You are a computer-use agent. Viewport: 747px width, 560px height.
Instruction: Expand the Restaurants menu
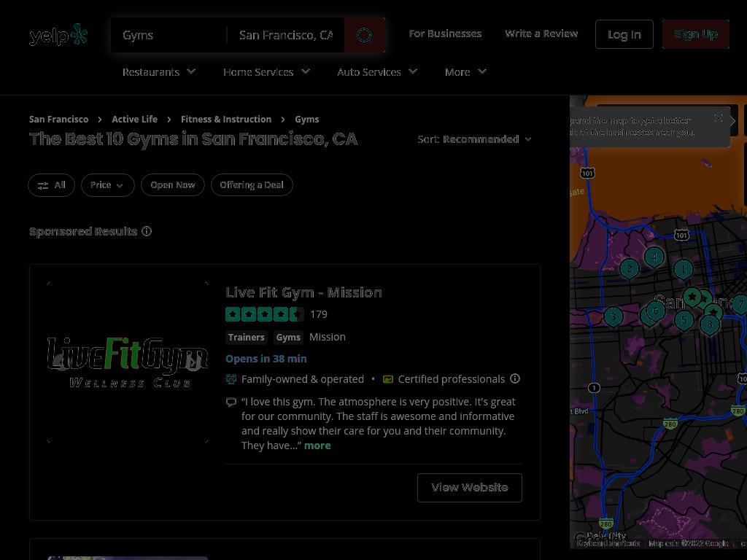coord(158,72)
